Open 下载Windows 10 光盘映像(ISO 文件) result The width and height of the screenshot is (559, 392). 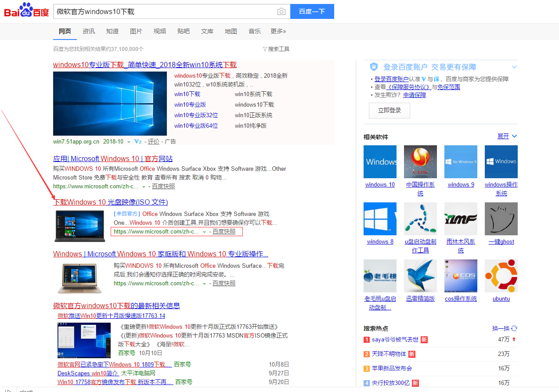111,202
